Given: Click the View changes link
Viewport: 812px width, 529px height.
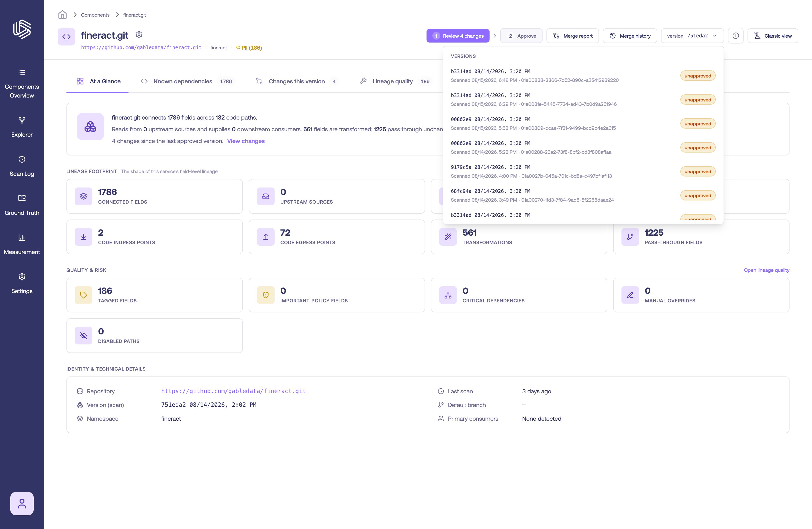Looking at the screenshot, I should (246, 141).
